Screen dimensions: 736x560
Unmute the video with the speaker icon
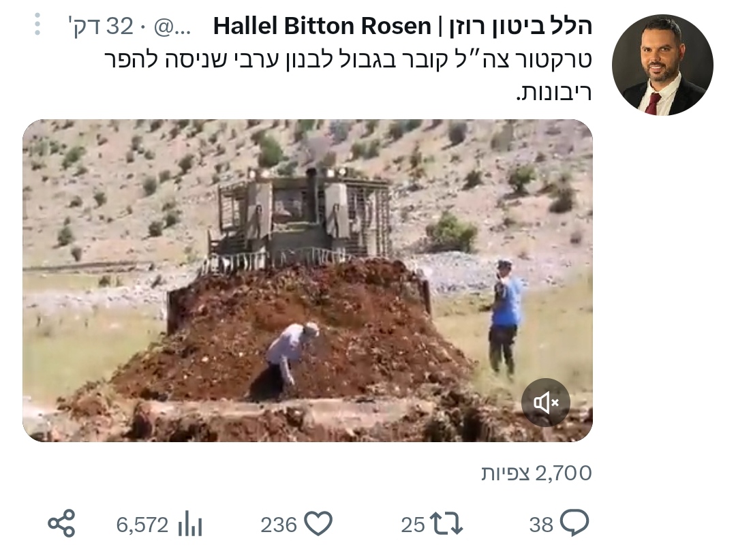[545, 403]
